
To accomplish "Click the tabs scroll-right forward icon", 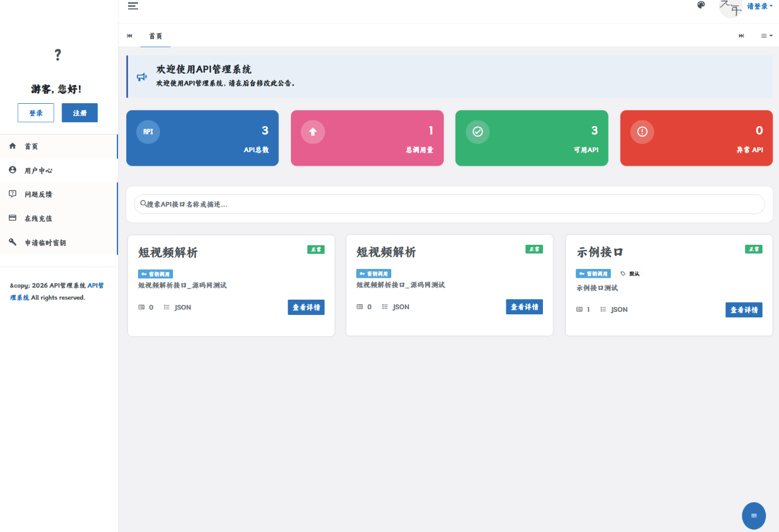I will pos(741,36).
